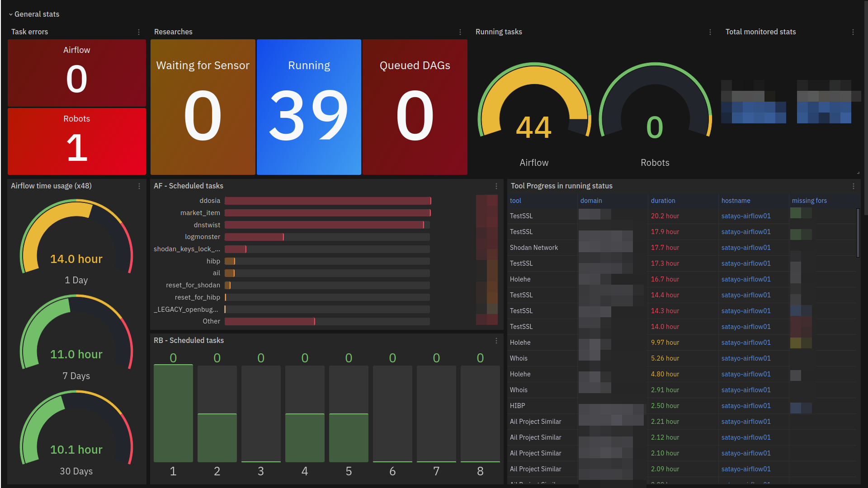This screenshot has height=488, width=868.
Task: Open the Running tasks panel kebab menu
Action: click(710, 32)
